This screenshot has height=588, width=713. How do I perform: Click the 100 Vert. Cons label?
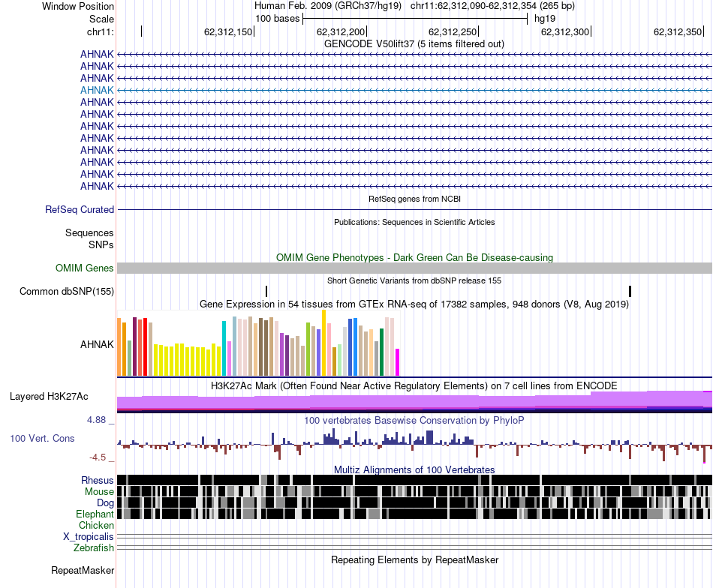(x=42, y=439)
